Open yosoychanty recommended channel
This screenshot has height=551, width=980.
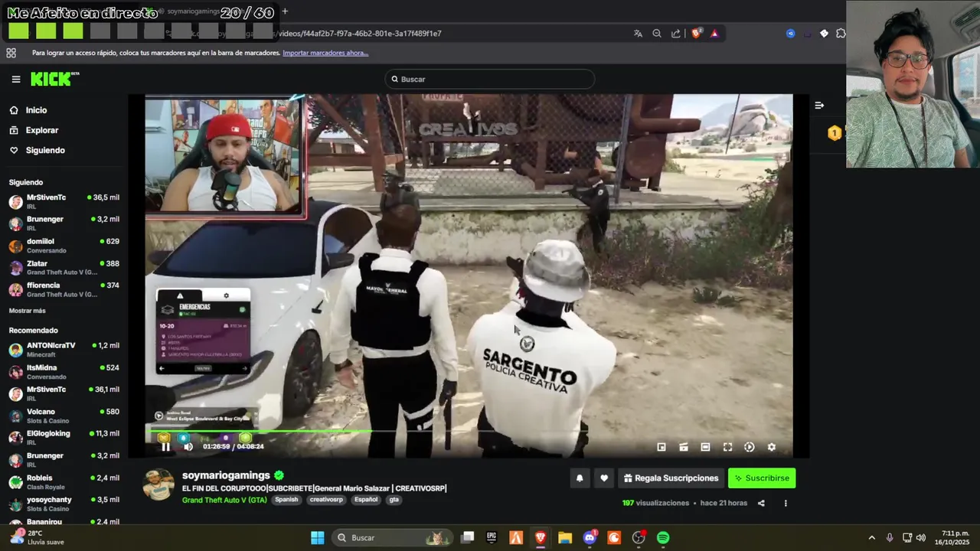64,504
